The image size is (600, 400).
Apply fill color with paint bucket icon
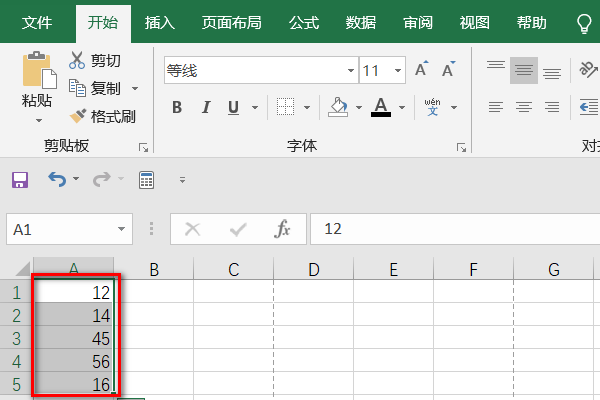pos(338,107)
